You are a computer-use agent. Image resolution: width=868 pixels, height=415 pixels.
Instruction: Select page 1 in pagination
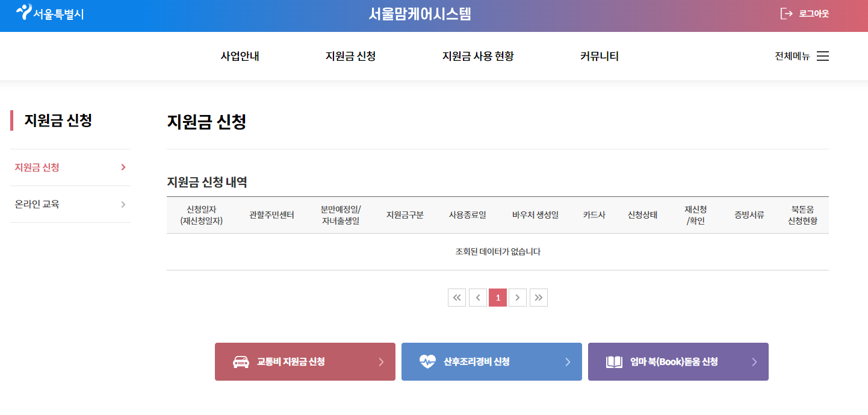click(x=498, y=298)
